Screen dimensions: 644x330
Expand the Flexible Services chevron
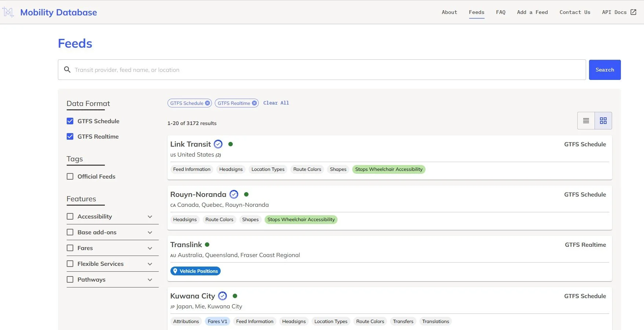coord(150,264)
